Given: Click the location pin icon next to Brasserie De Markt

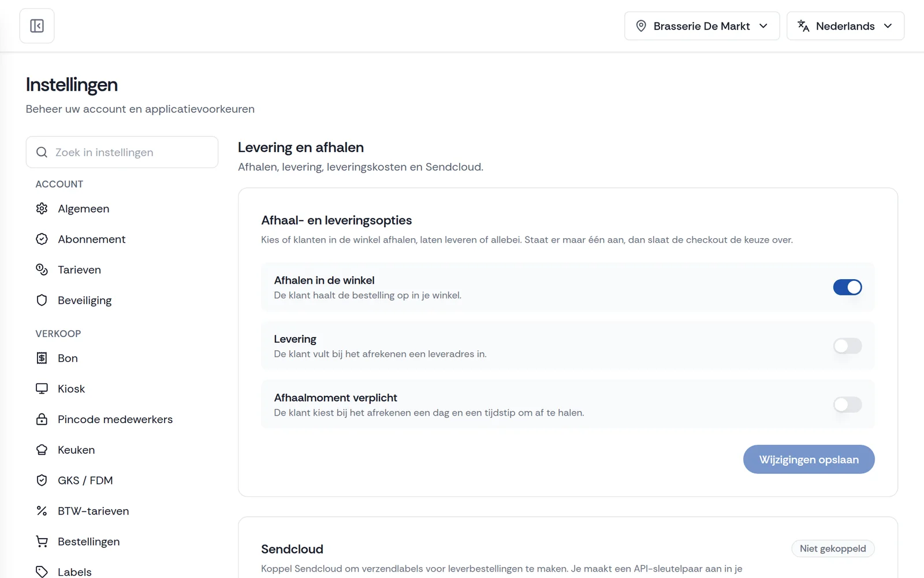Looking at the screenshot, I should click(x=641, y=26).
